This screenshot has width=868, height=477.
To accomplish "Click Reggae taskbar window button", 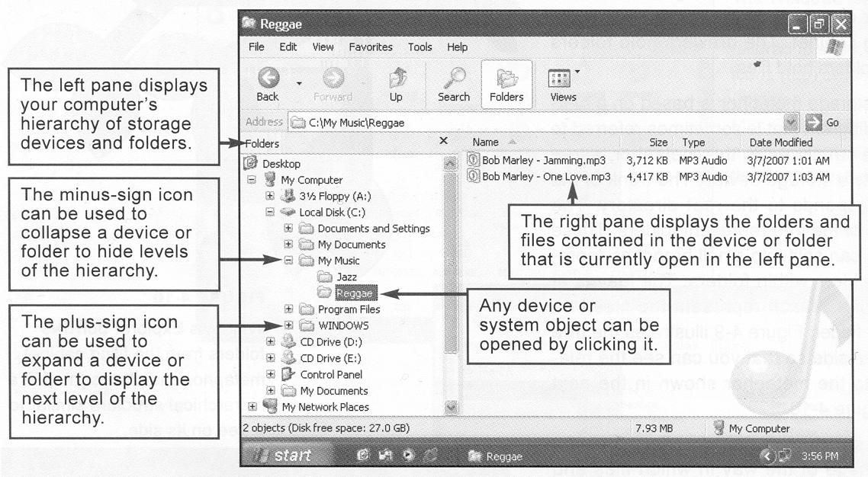I will [x=496, y=456].
